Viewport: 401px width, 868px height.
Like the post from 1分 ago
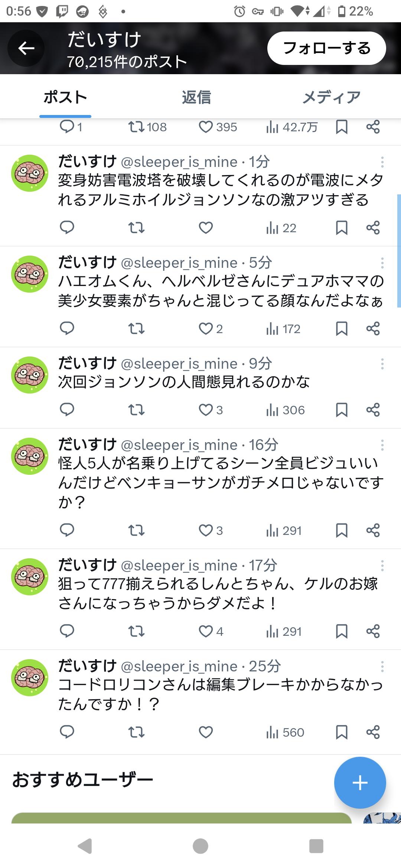click(x=206, y=228)
